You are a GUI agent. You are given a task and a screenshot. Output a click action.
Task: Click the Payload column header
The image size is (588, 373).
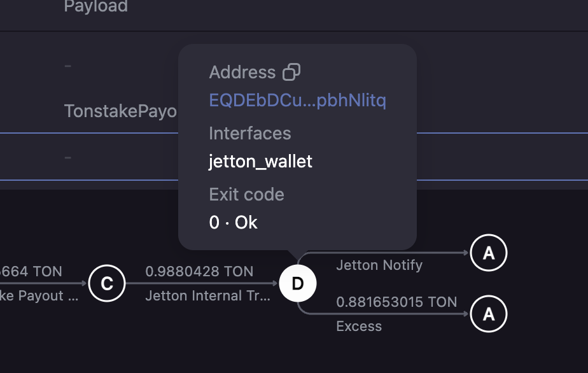click(96, 6)
